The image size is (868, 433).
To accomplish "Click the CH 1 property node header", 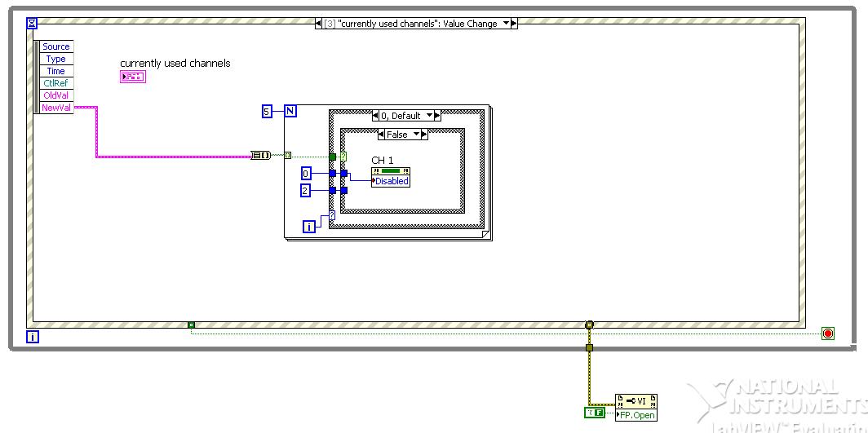I will point(391,170).
